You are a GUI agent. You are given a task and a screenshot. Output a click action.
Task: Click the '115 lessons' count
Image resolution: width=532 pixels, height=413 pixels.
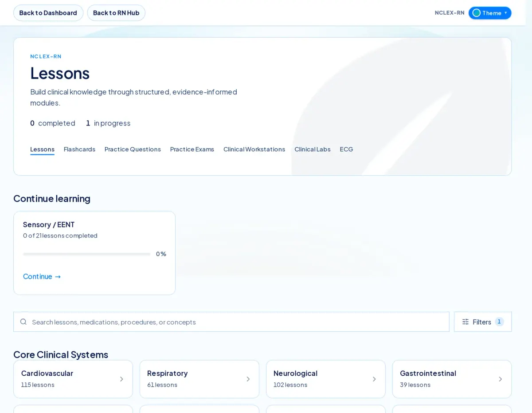(x=38, y=385)
